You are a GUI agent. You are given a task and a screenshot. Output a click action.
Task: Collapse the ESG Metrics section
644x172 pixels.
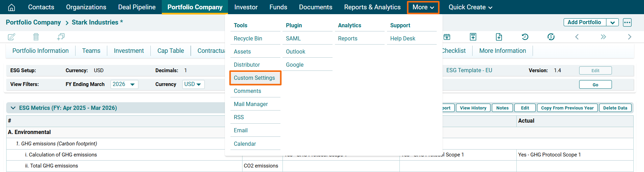coord(13,108)
